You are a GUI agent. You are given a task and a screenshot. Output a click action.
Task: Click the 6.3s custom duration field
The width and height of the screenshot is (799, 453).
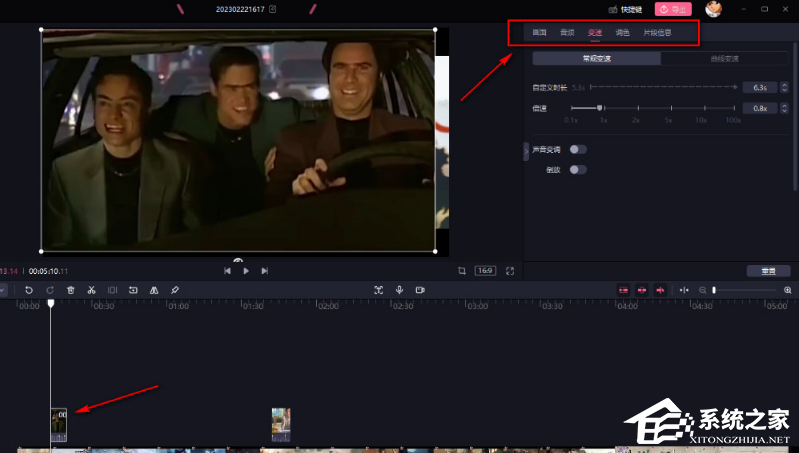pyautogui.click(x=760, y=88)
